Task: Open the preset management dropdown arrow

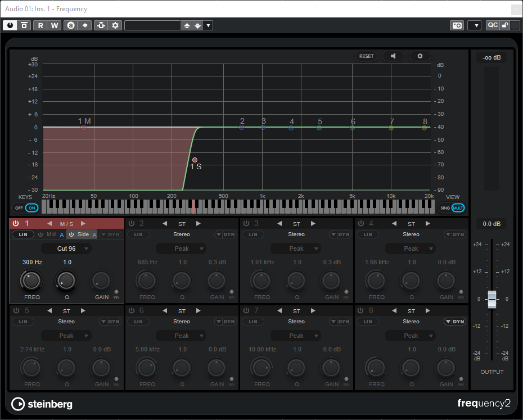Action: [208, 25]
